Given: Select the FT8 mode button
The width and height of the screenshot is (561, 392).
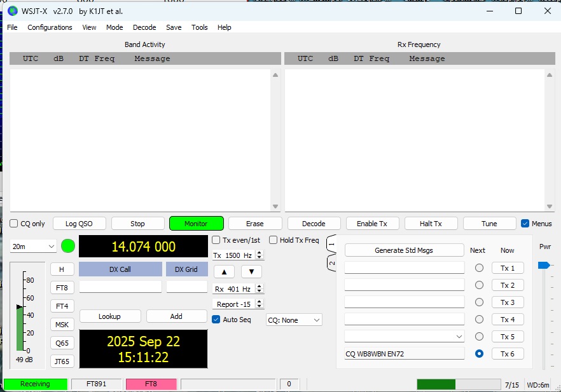Looking at the screenshot, I should (x=62, y=288).
